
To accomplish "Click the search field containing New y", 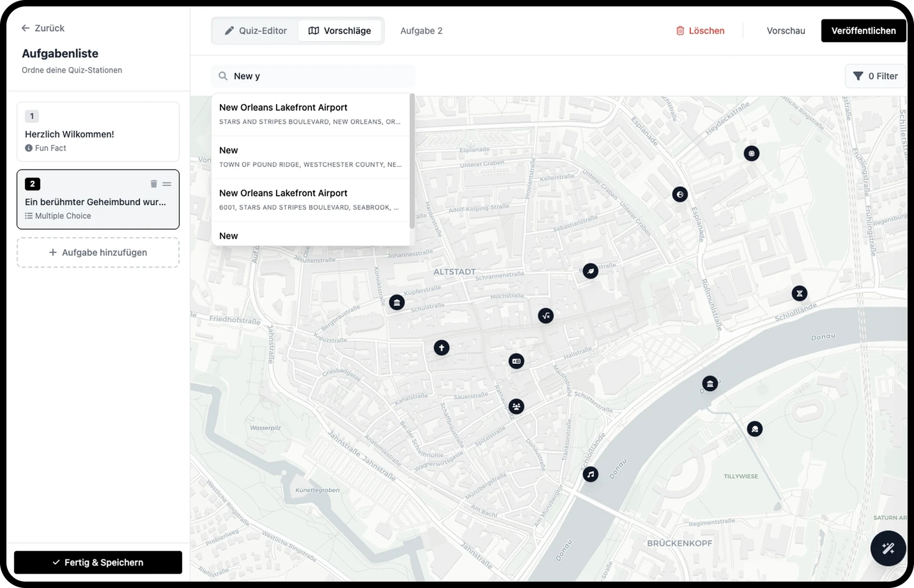I will 313,76.
